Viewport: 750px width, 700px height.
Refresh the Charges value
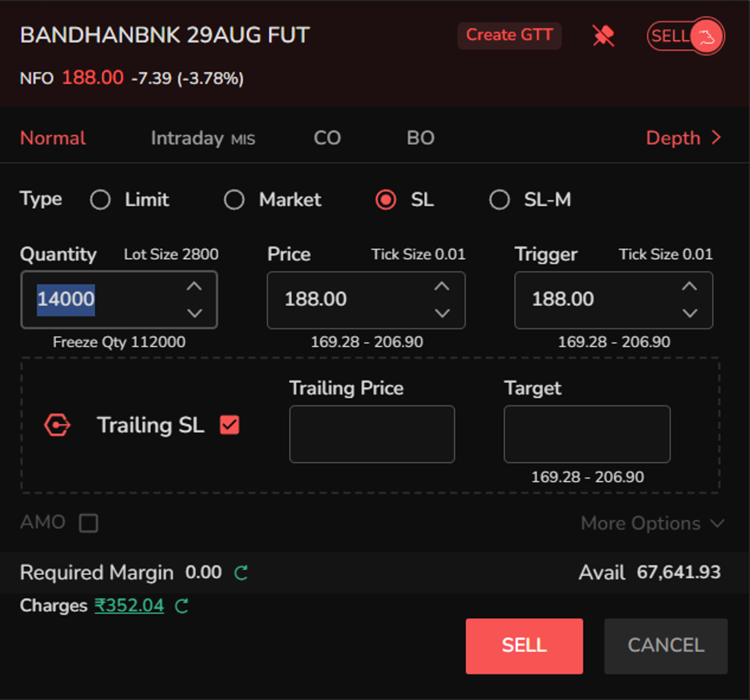pos(182,606)
